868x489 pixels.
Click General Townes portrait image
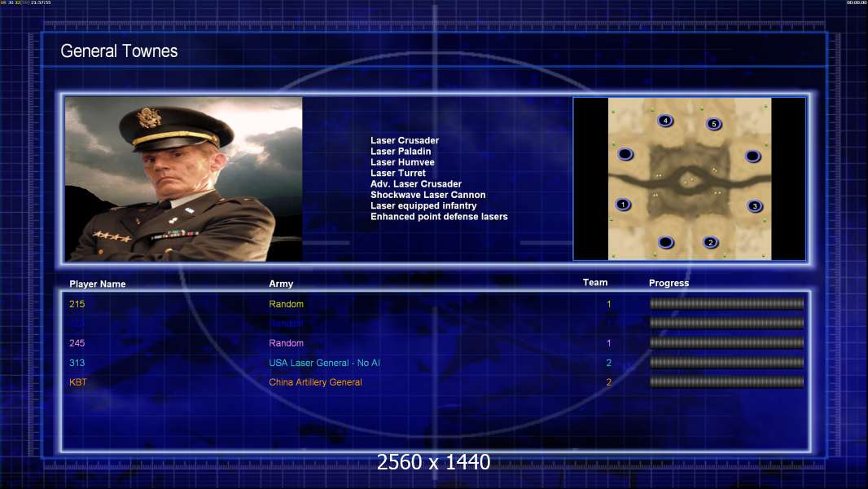pos(184,178)
